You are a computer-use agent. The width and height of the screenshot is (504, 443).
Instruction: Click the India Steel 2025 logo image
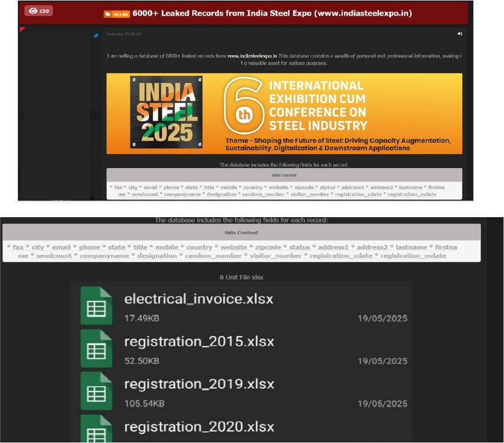[166, 113]
